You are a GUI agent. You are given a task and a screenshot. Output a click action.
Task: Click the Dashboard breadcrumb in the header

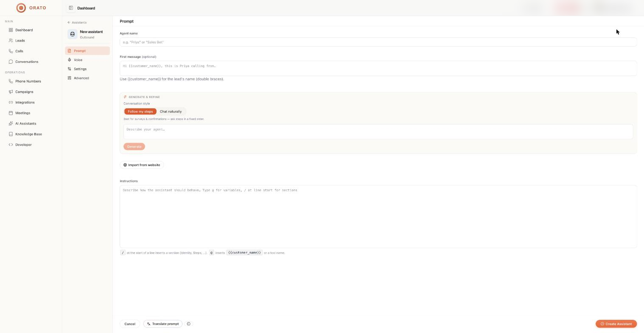(x=86, y=8)
